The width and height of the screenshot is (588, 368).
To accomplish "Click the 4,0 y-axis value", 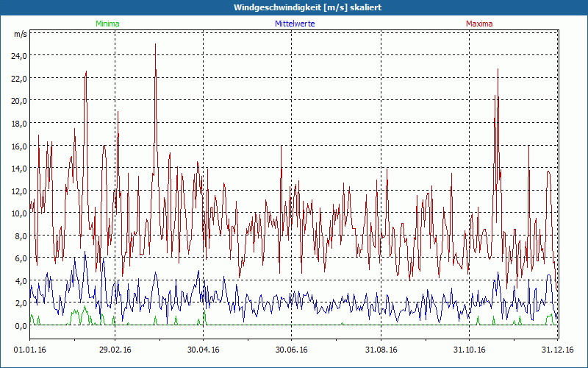I will (x=21, y=281).
